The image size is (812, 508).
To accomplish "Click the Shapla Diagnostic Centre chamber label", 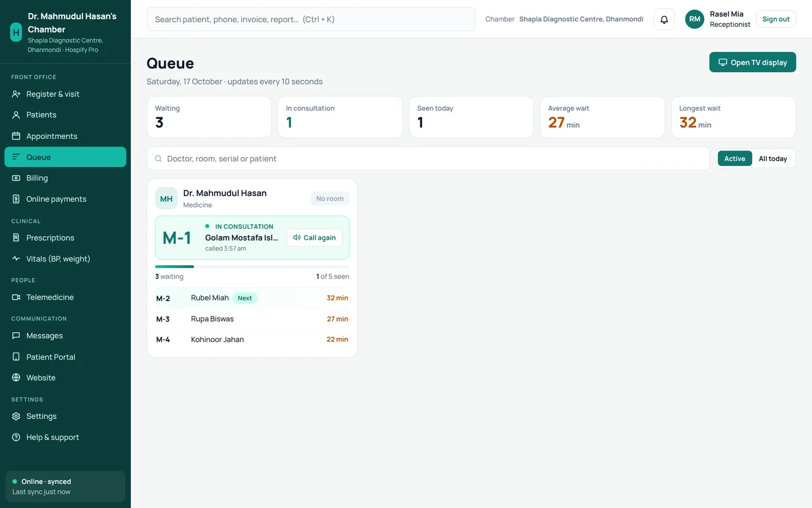I will tap(581, 19).
